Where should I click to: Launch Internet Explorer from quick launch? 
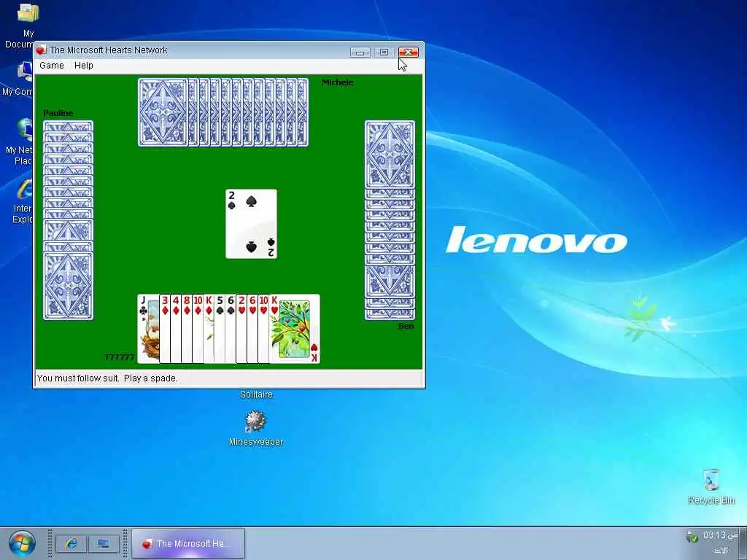(x=71, y=543)
